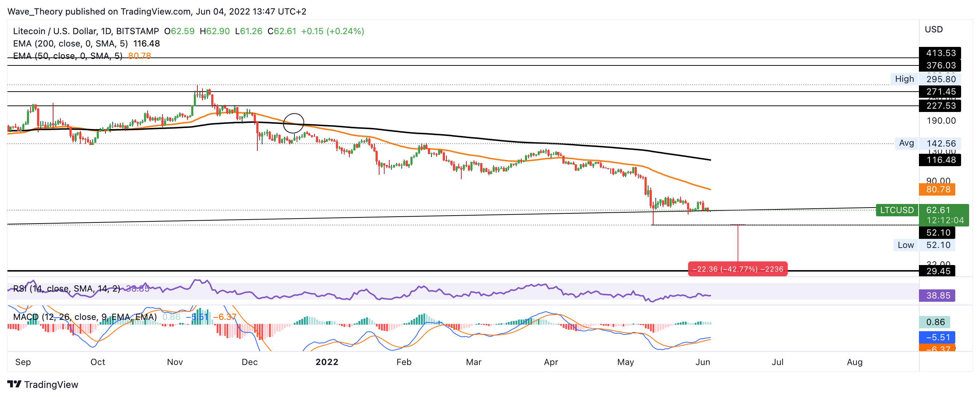This screenshot has width=980, height=397.
Task: Click the Jun label on time axis
Action: coord(703,362)
